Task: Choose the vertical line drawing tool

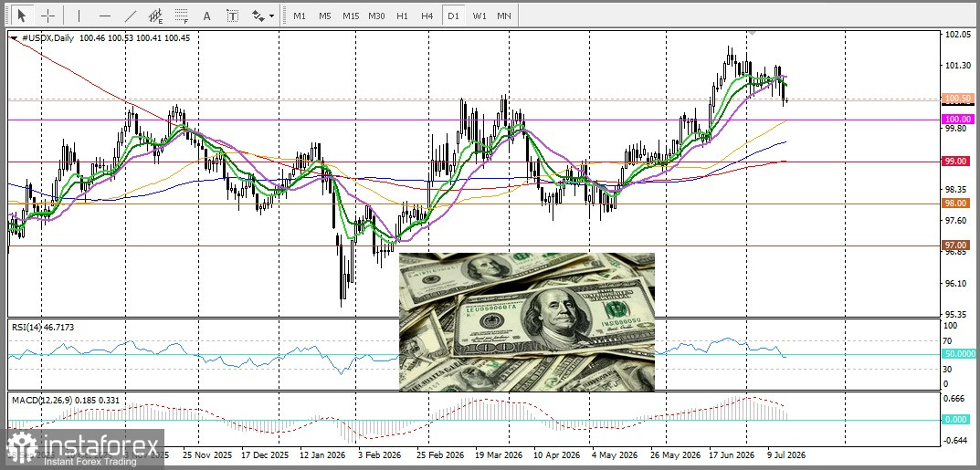Action: [x=79, y=16]
